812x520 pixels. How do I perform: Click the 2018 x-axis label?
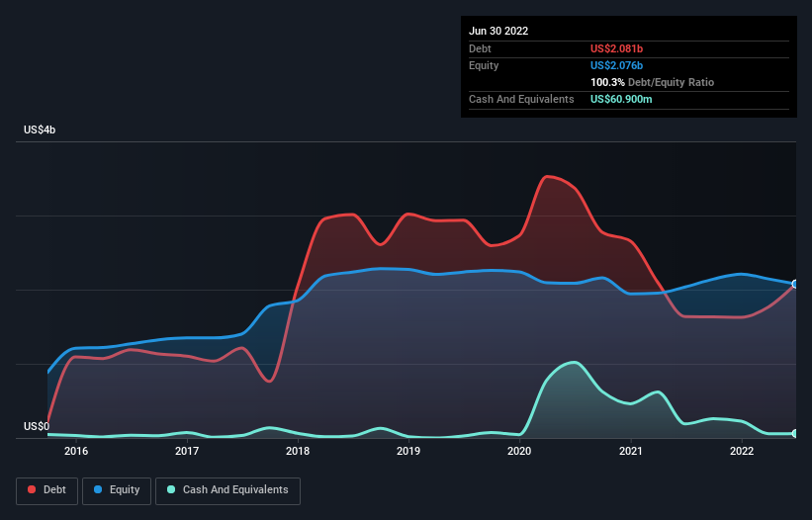pos(298,451)
